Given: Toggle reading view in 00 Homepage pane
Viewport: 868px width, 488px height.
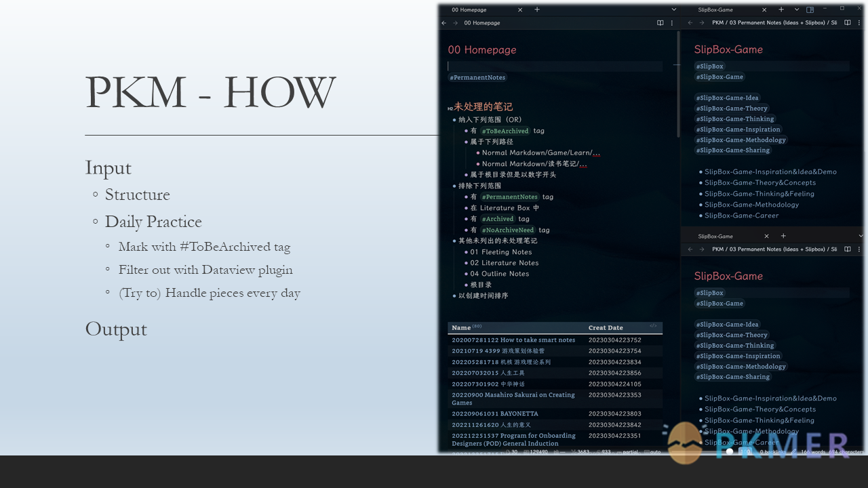Looking at the screenshot, I should pyautogui.click(x=660, y=23).
